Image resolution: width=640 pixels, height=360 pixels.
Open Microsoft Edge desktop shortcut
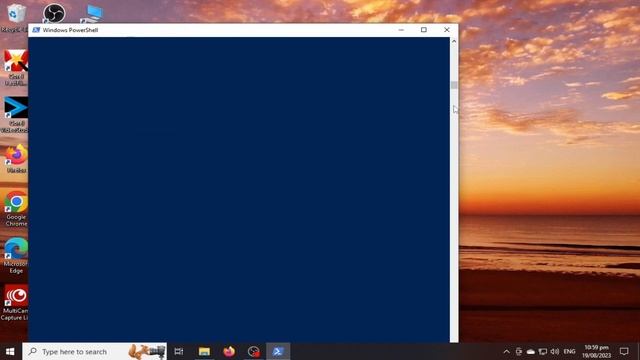coord(16,256)
